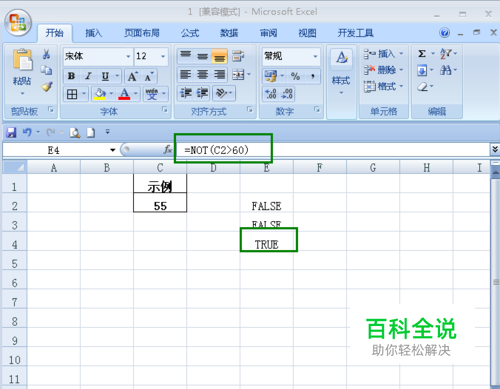500x389 pixels.
Task: Align text left
Action: [x=186, y=74]
